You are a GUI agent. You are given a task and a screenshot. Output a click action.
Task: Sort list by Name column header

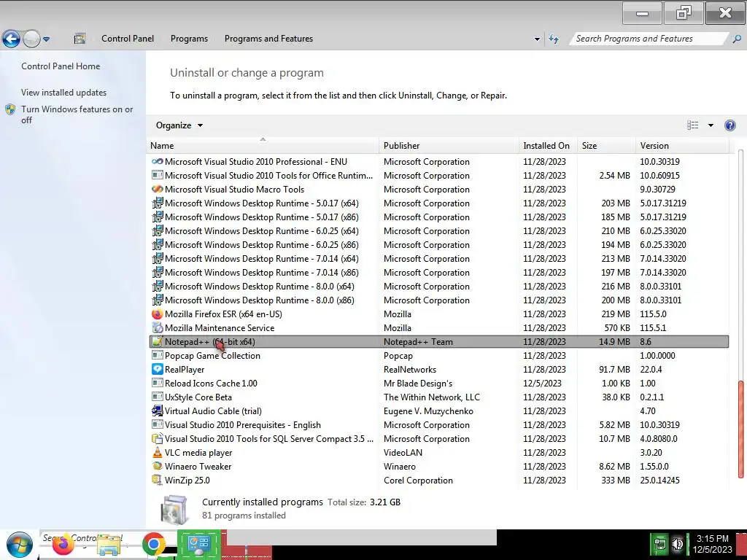point(263,146)
